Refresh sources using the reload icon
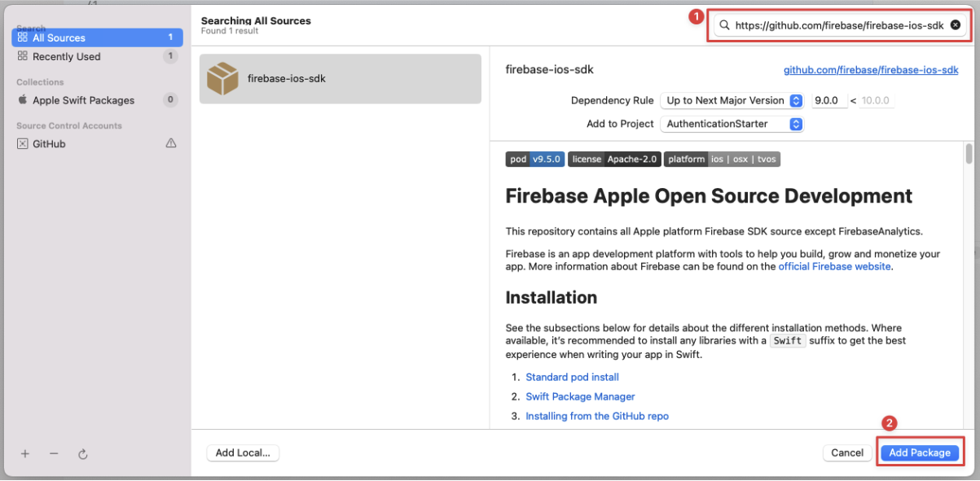The width and height of the screenshot is (980, 481). point(83,454)
